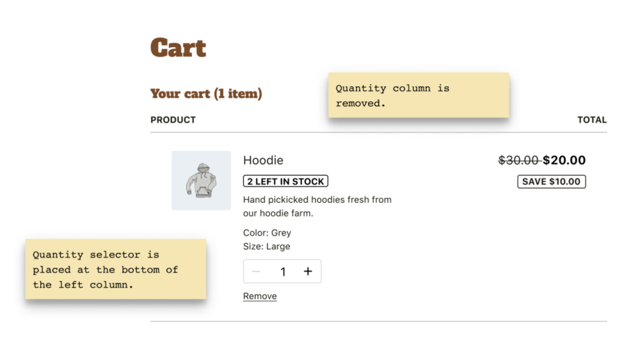Click the quantity selector box
This screenshot has width=638, height=364.
[x=282, y=271]
